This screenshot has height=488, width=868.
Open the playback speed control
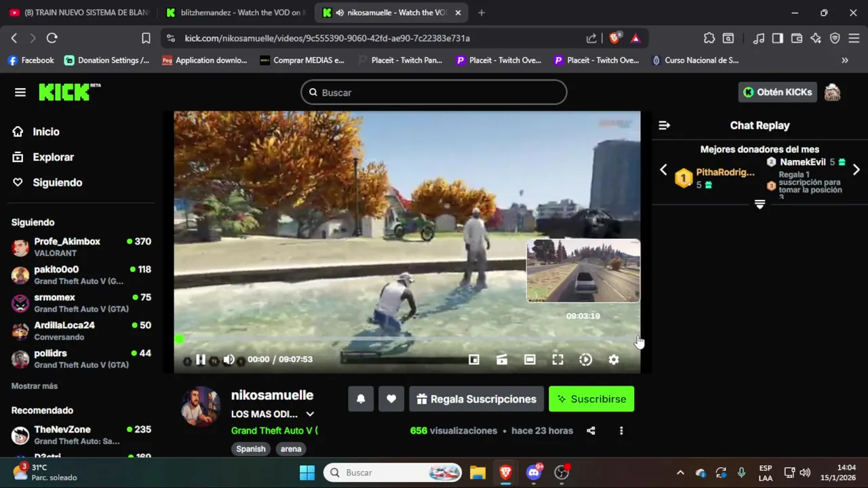[x=586, y=360]
